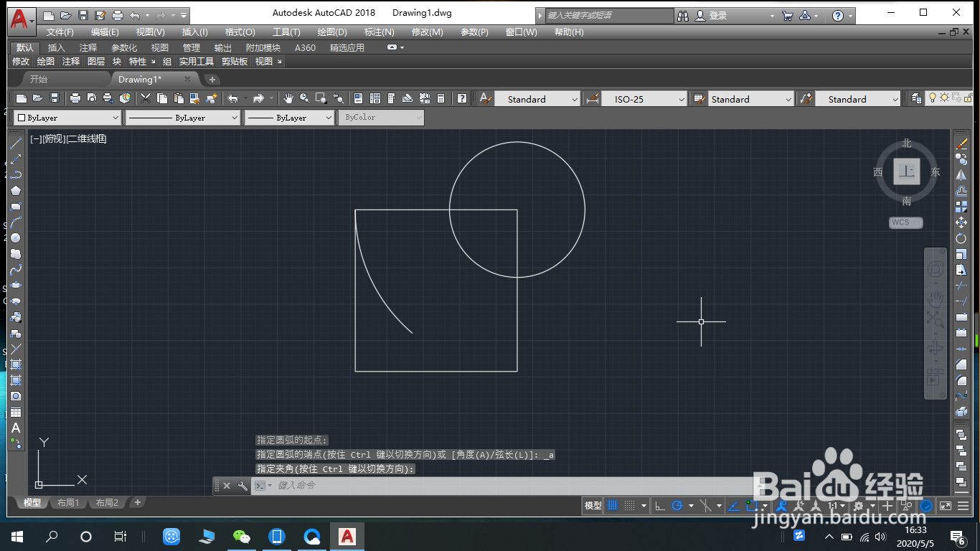This screenshot has width=980, height=551.
Task: Open the QuickCalc calculator icon
Action: [441, 98]
